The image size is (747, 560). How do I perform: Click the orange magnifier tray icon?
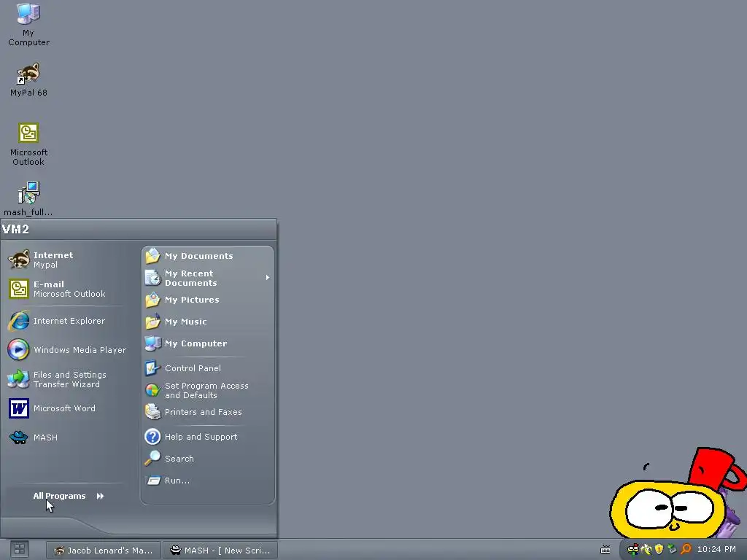[x=686, y=550]
